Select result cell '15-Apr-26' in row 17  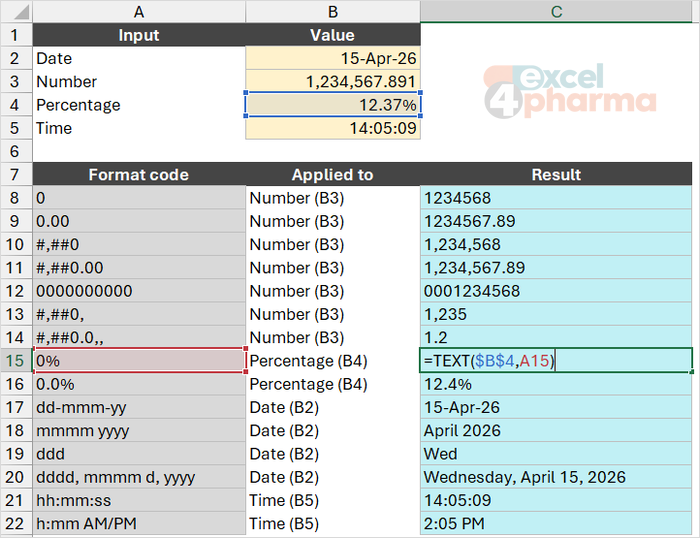click(x=556, y=407)
